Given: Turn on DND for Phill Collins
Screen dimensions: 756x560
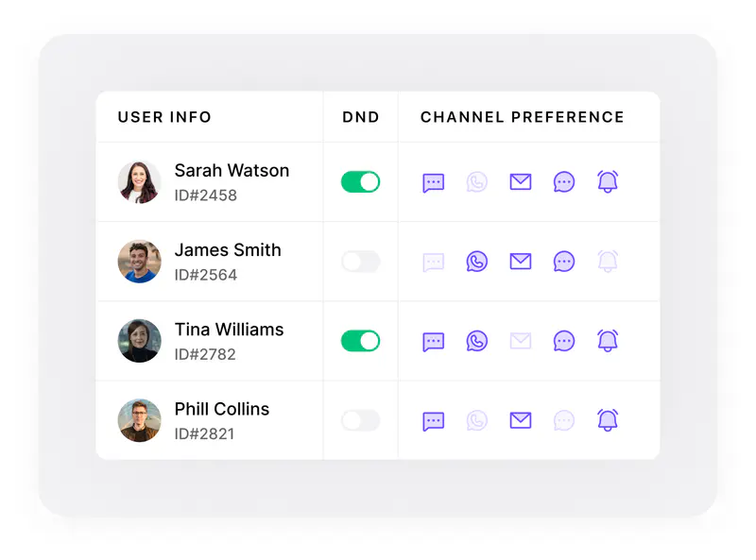Looking at the screenshot, I should [361, 421].
